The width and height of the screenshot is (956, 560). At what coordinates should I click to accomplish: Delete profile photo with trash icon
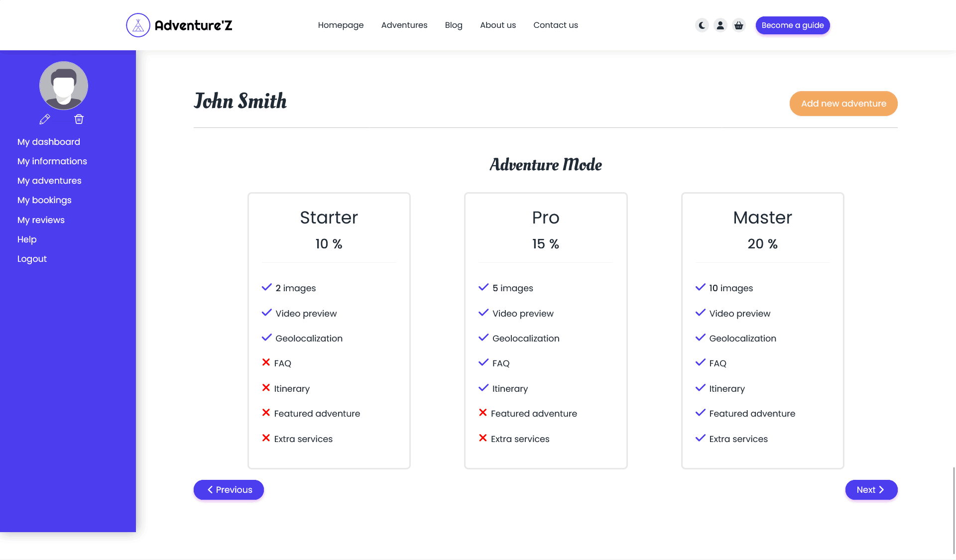pyautogui.click(x=79, y=119)
